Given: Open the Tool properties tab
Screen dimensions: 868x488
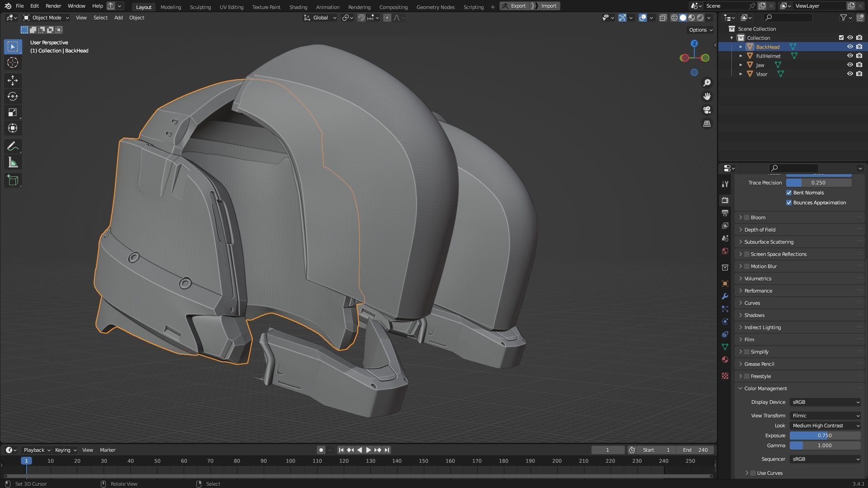Looking at the screenshot, I should pyautogui.click(x=725, y=184).
